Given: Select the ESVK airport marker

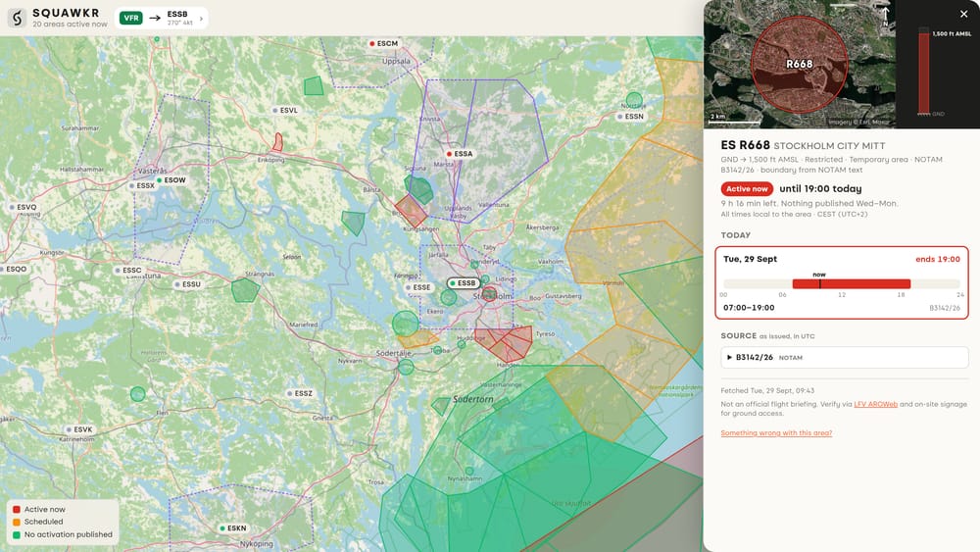Looking at the screenshot, I should 79,429.
